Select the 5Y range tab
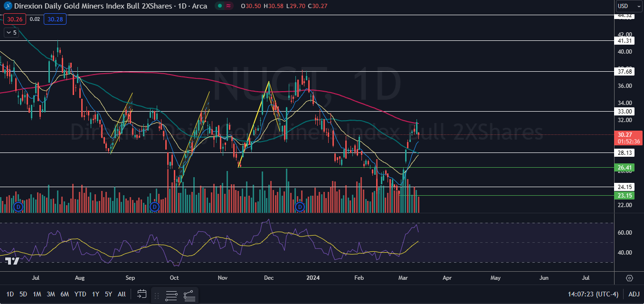This screenshot has width=644, height=304. click(x=108, y=294)
